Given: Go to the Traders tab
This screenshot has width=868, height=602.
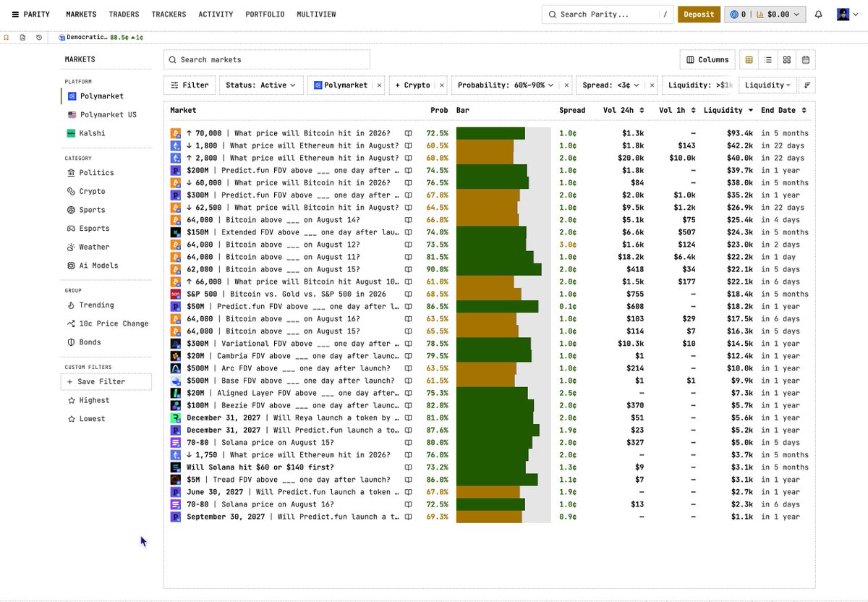Looking at the screenshot, I should (x=124, y=14).
